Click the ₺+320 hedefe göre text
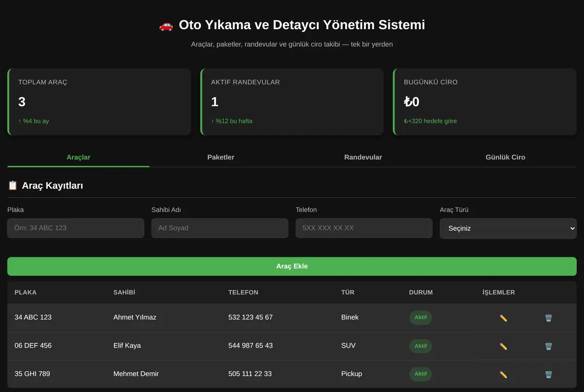584x392 pixels. coord(430,121)
